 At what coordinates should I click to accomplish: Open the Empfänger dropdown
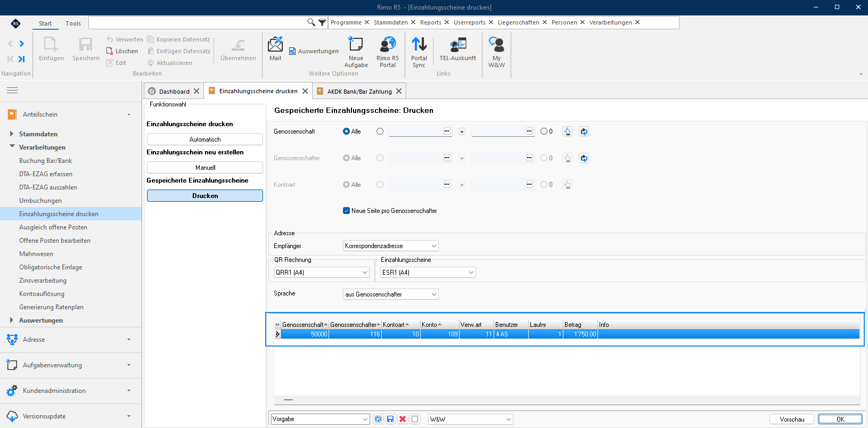(x=391, y=246)
